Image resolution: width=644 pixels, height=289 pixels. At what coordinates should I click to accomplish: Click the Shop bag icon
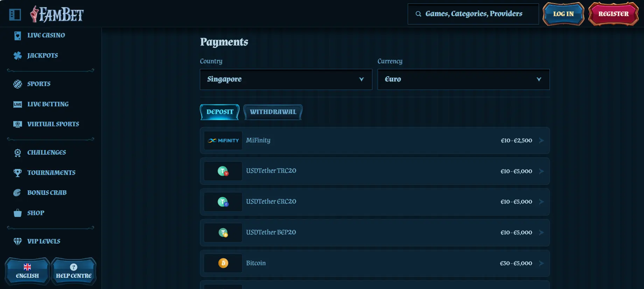click(17, 213)
